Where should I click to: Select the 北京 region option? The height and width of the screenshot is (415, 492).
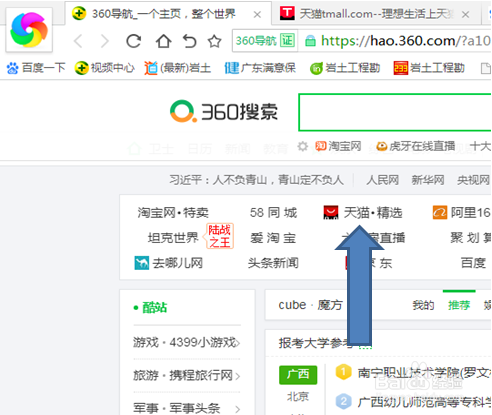tap(298, 396)
